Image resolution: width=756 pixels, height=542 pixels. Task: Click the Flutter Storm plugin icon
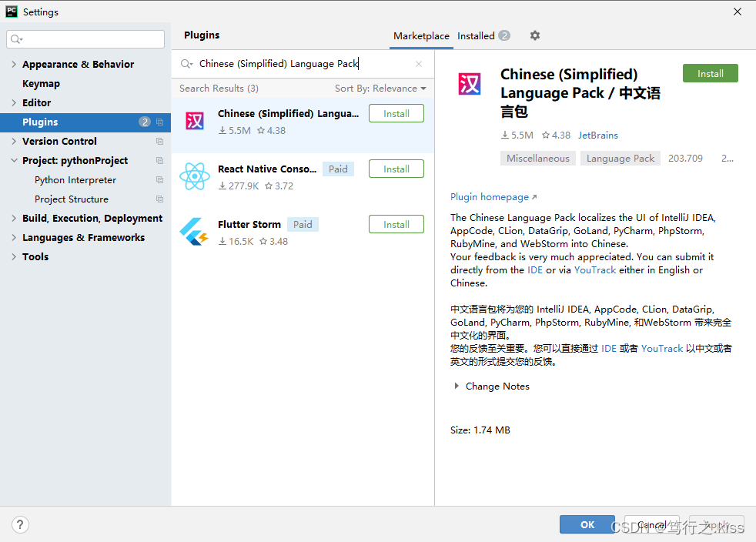(194, 232)
